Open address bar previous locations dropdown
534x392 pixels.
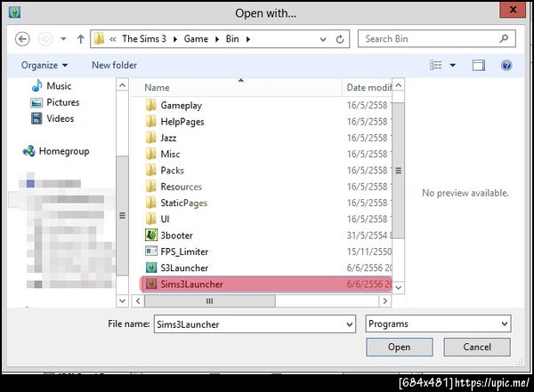coord(323,39)
